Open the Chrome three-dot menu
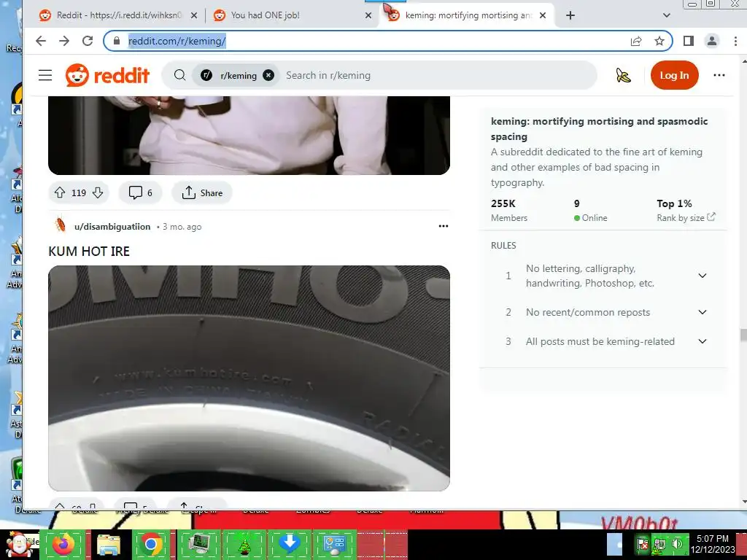The height and width of the screenshot is (560, 747). pos(735,41)
